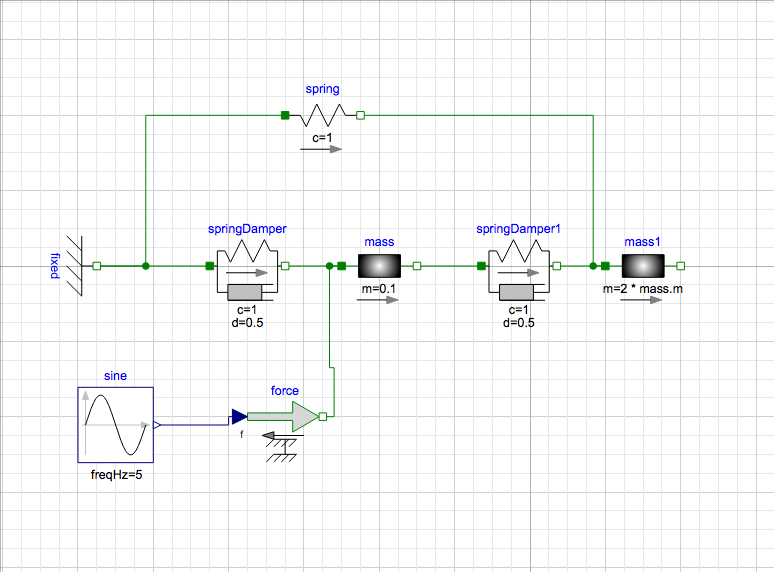The height and width of the screenshot is (572, 774).
Task: Click the hollow right flange of spring
Action: coord(360,115)
